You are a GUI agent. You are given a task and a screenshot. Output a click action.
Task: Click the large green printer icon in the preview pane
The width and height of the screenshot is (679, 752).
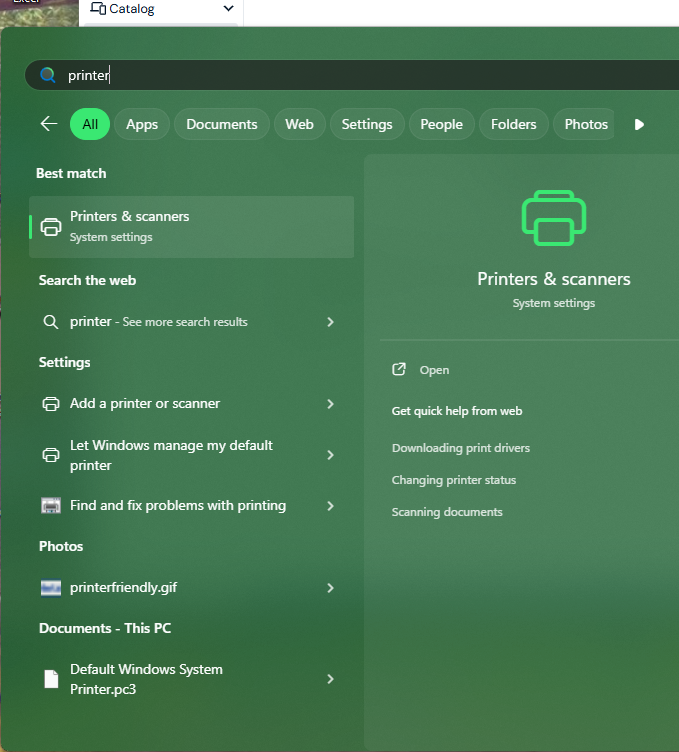[x=554, y=218]
